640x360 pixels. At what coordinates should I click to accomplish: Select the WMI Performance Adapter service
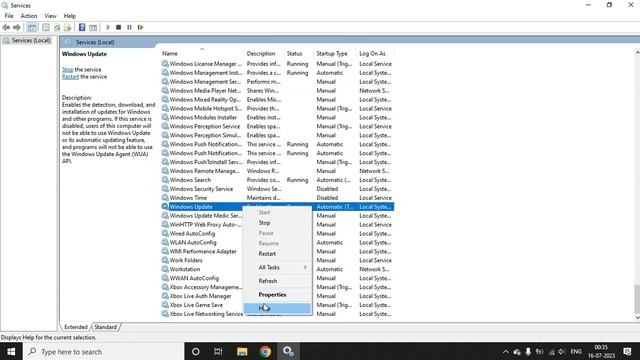[x=203, y=251]
